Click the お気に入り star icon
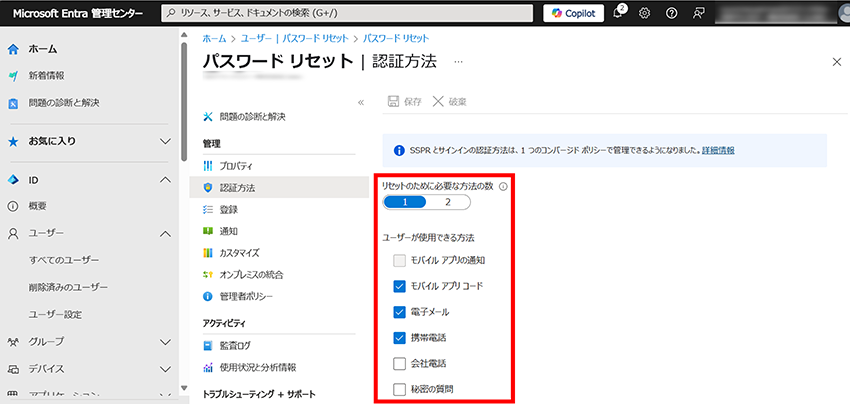The width and height of the screenshot is (850, 404). pyautogui.click(x=14, y=142)
